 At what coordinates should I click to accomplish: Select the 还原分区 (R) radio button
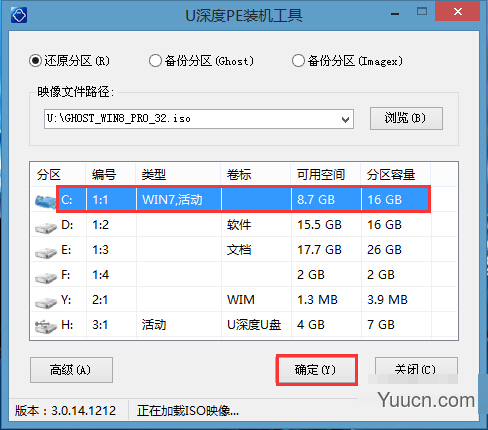coord(35,61)
